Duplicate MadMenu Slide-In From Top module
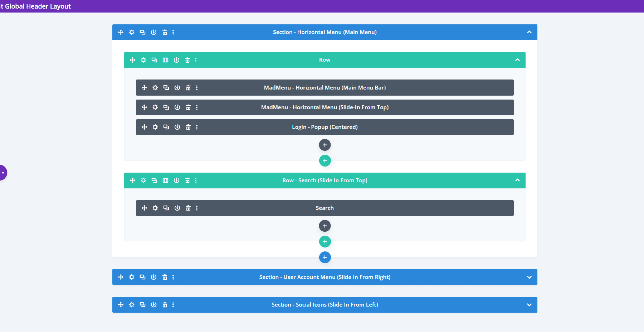This screenshot has width=644, height=332. (x=166, y=107)
